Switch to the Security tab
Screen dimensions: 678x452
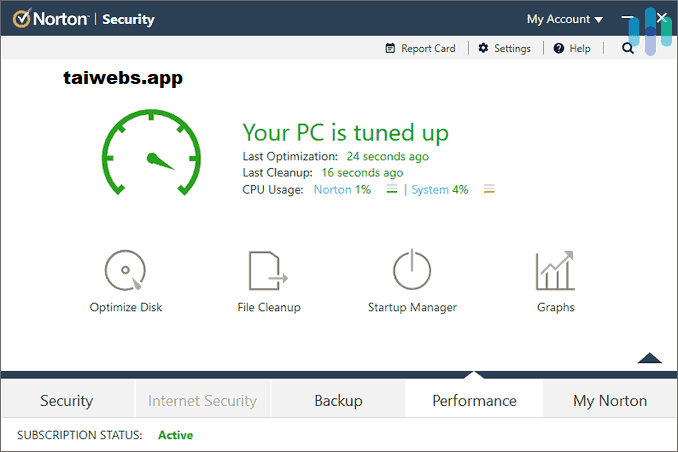[x=67, y=401]
